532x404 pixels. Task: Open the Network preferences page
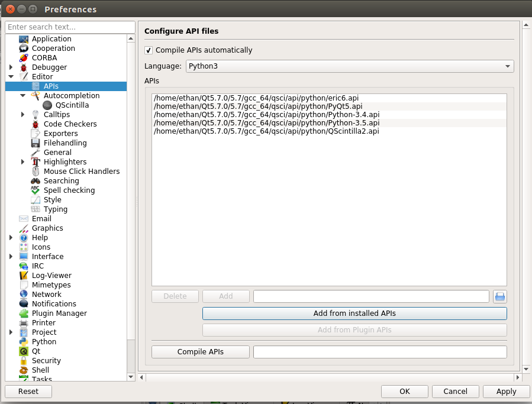(x=47, y=295)
